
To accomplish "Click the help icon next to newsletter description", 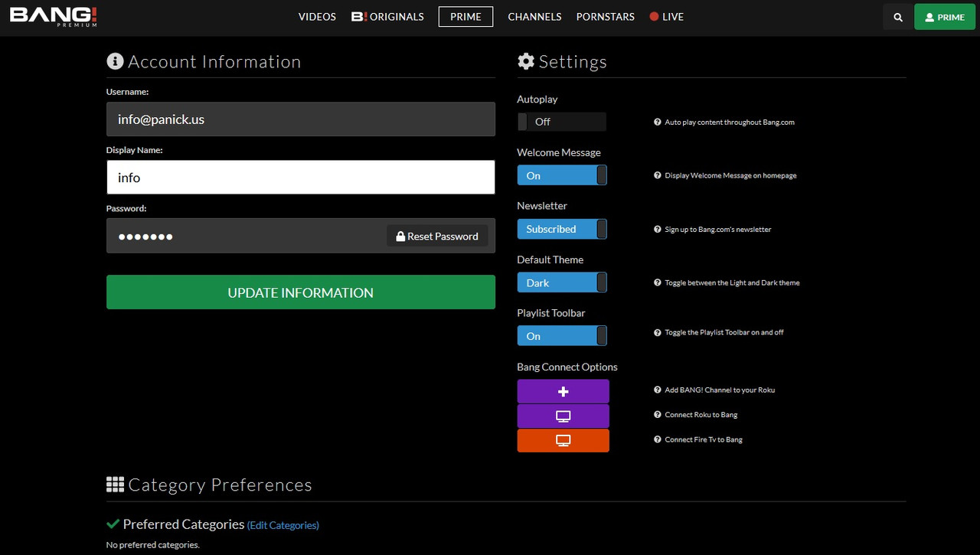I will (658, 230).
